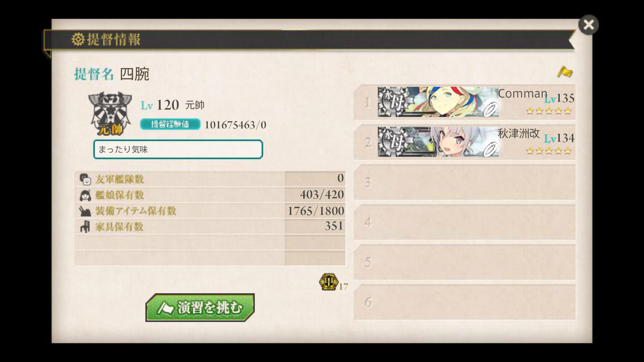Image resolution: width=644 pixels, height=362 pixels.
Task: Select empty fleet slot 4
Action: (x=465, y=222)
